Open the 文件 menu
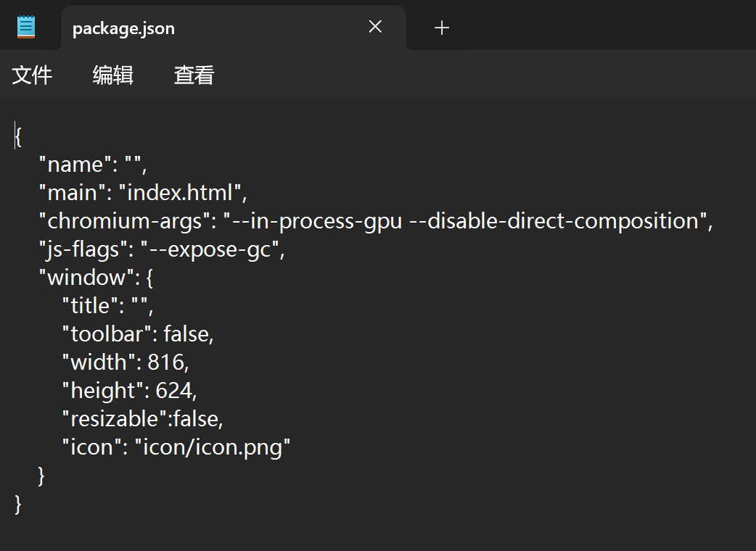The width and height of the screenshot is (756, 551). click(x=32, y=75)
